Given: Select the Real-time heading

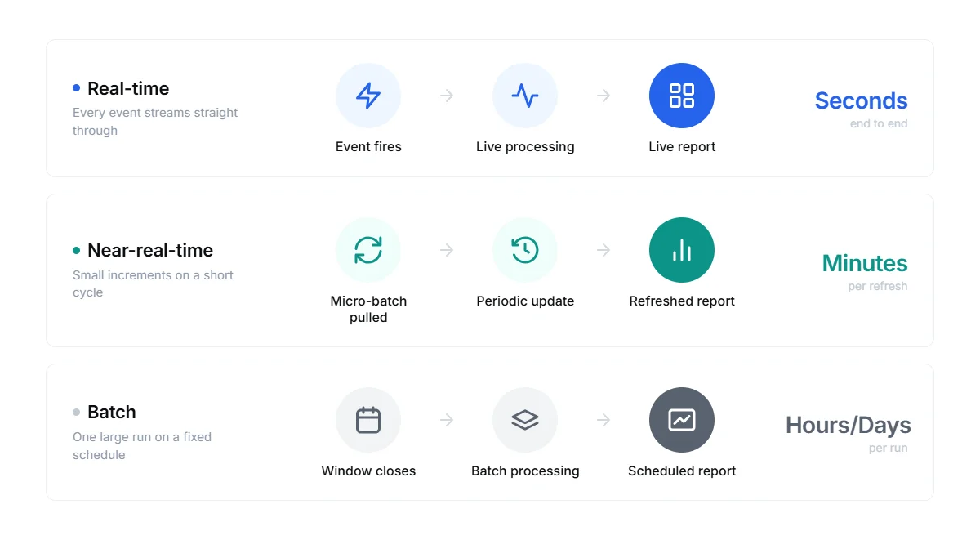Looking at the screenshot, I should point(128,88).
